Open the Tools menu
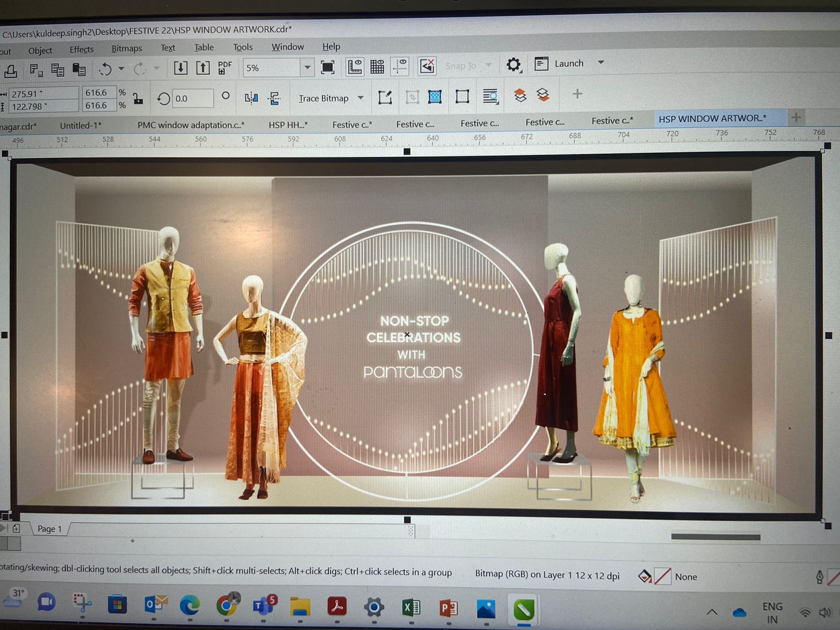This screenshot has width=840, height=630. 243,47
